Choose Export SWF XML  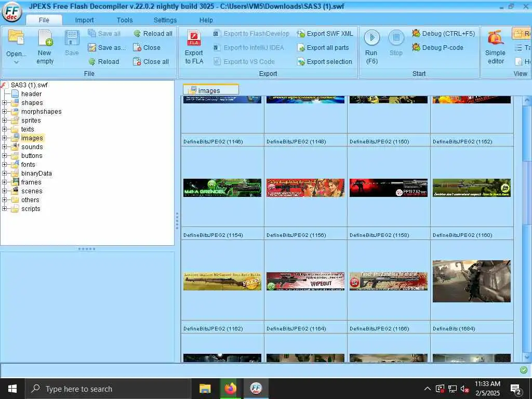click(325, 34)
